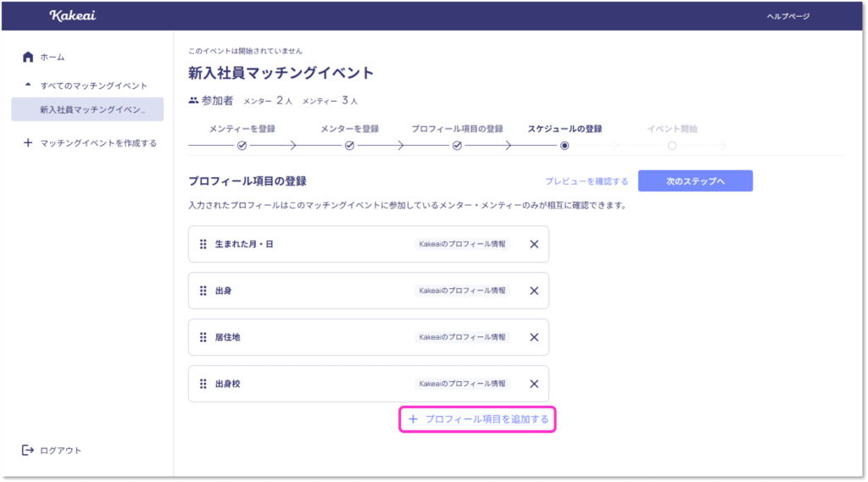Click プレビューを確認する link
868x482 pixels.
coord(586,181)
